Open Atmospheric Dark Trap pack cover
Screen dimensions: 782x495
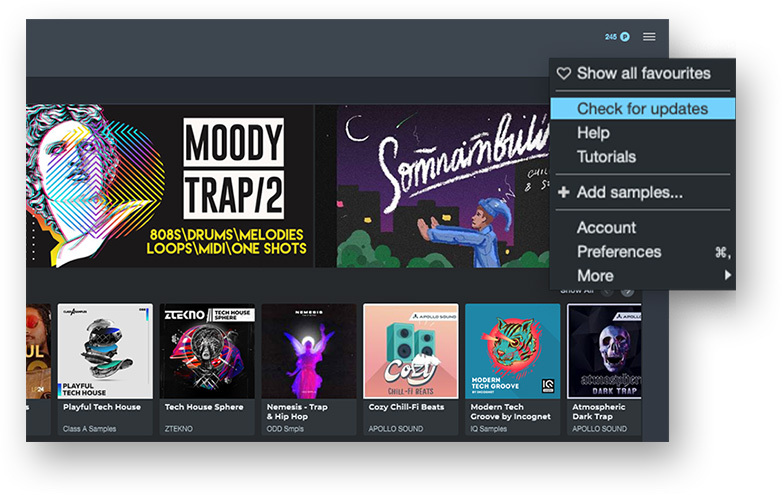[x=604, y=351]
